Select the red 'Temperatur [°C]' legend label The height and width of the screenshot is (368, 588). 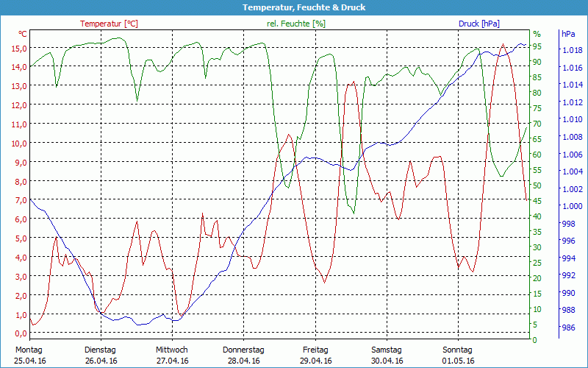tap(109, 24)
